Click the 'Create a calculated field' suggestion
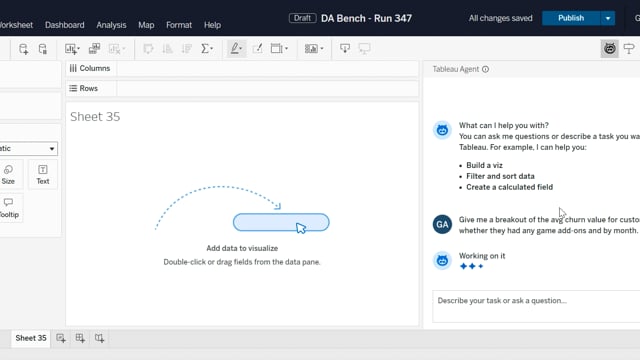 509,187
